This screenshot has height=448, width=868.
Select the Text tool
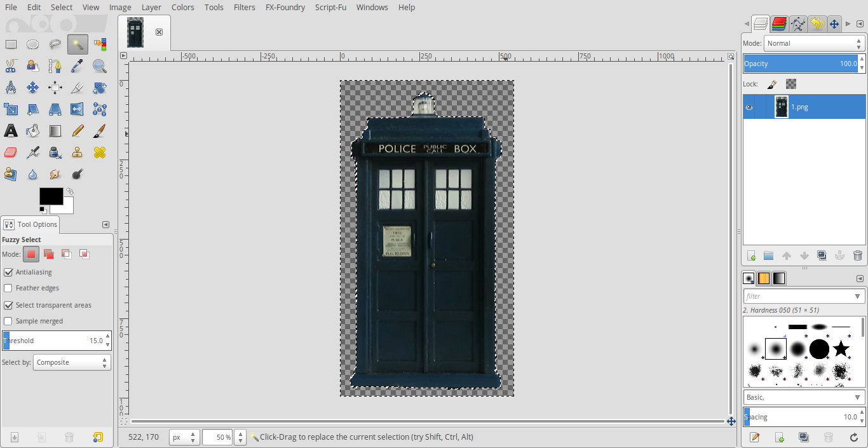[x=11, y=131]
